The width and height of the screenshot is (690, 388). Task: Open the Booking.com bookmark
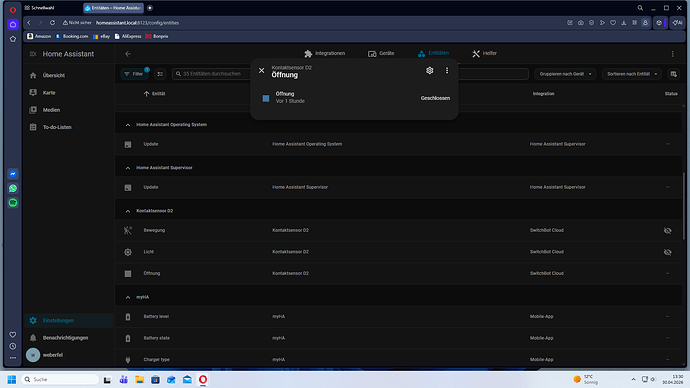pos(72,36)
